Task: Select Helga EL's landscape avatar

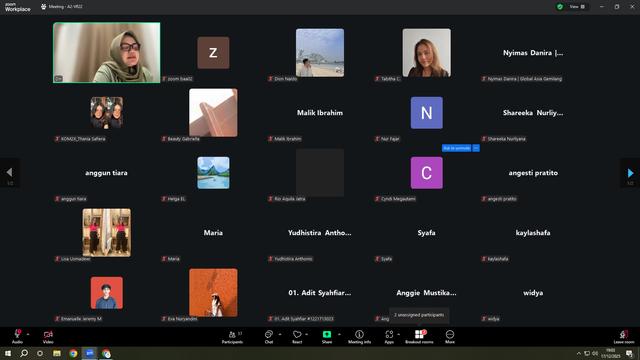Action: [213, 173]
